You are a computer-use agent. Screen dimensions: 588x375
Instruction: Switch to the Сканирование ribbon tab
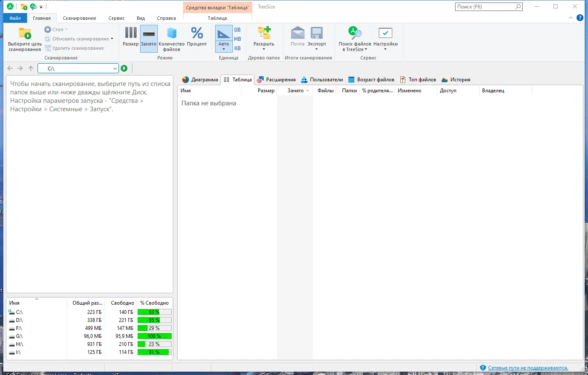tap(79, 18)
